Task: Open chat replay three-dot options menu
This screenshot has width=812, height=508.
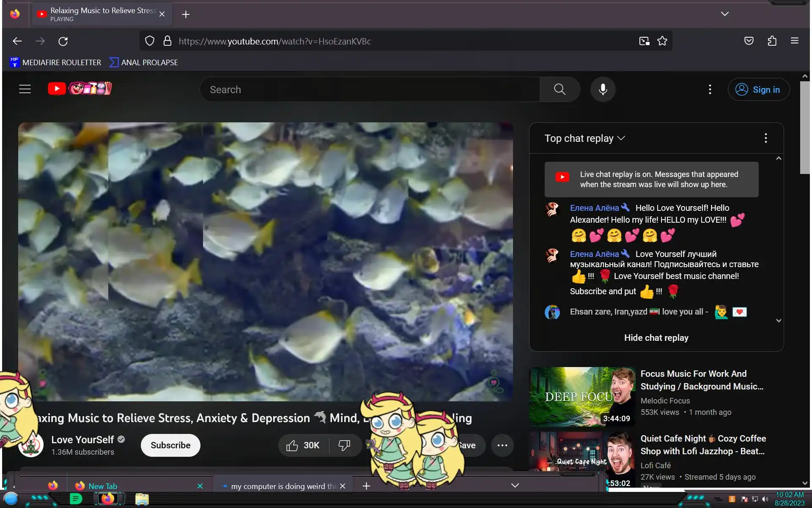Action: click(765, 138)
